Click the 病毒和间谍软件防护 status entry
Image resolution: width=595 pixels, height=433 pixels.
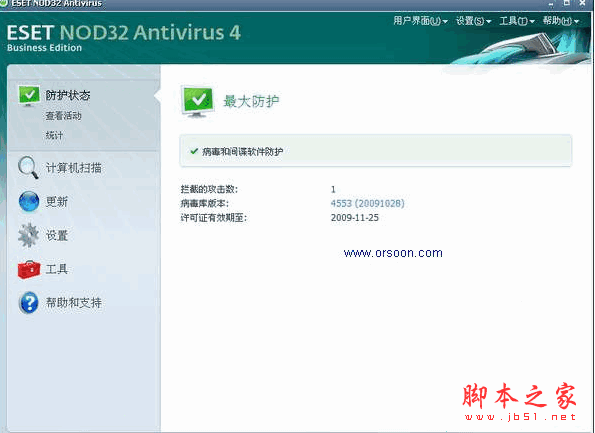[x=375, y=151]
